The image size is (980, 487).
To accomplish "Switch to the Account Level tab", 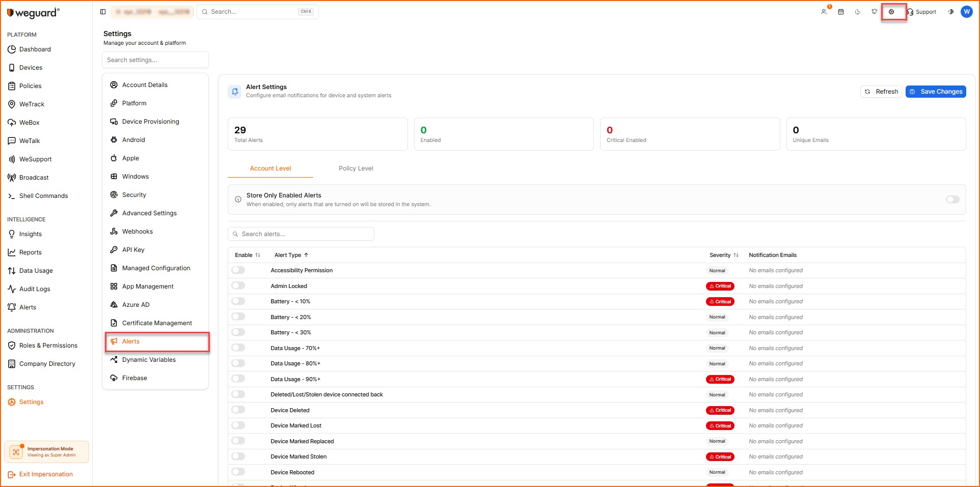I will pyautogui.click(x=270, y=168).
